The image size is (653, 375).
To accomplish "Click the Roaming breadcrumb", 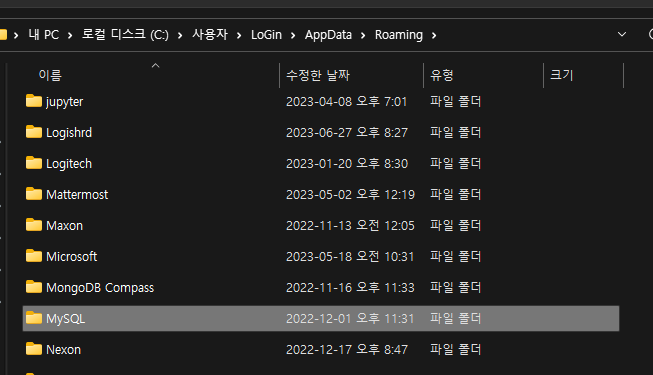I will 399,35.
